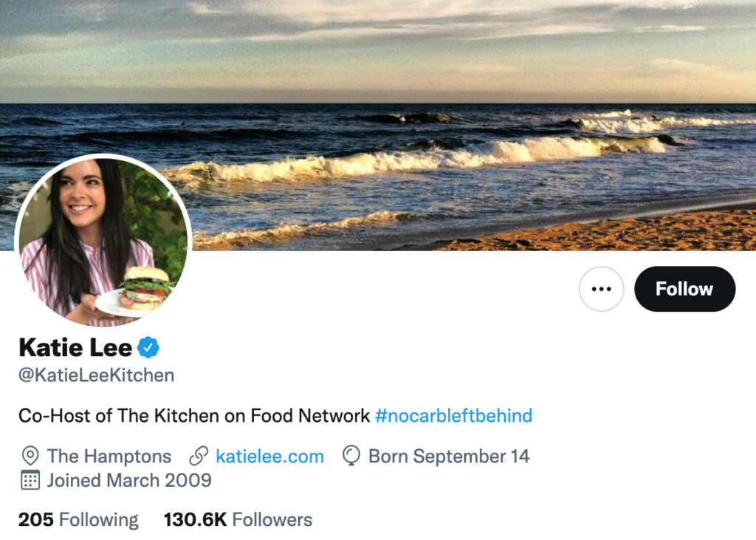Open the katielee.com website link
Screen dimensions: 756x540
point(269,457)
